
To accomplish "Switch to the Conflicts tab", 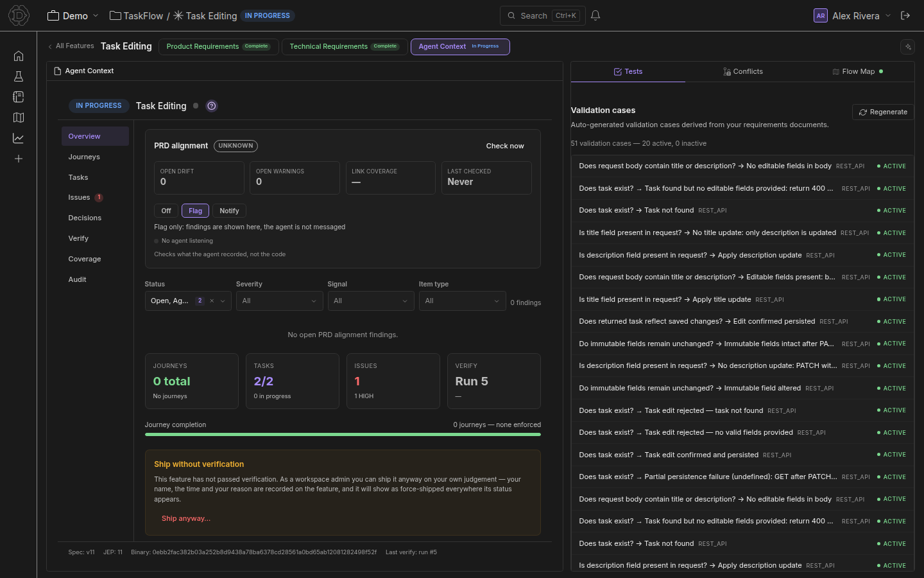I will (x=743, y=71).
